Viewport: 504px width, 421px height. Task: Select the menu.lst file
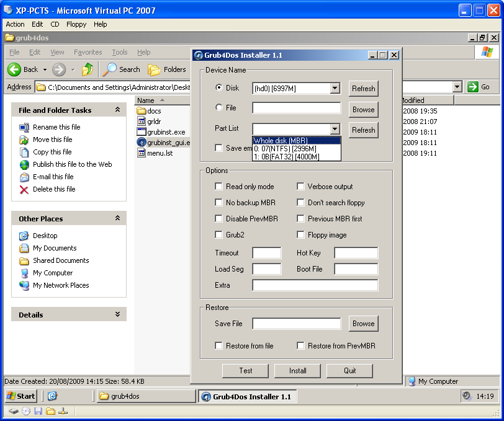click(155, 153)
